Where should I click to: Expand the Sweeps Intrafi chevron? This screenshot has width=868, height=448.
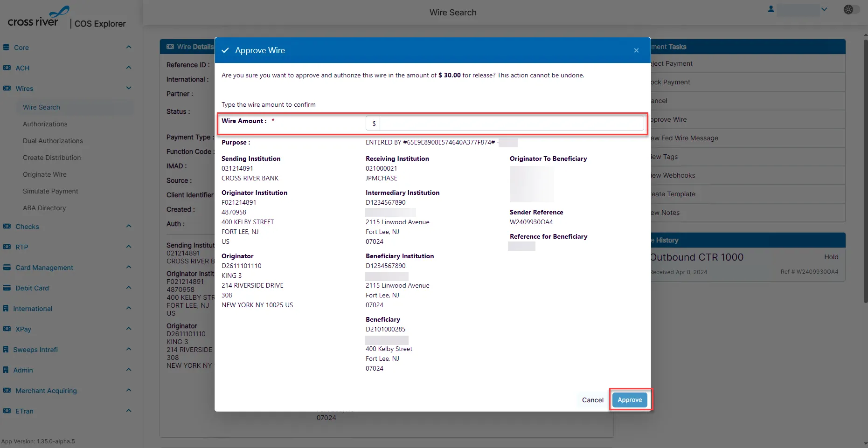(129, 349)
